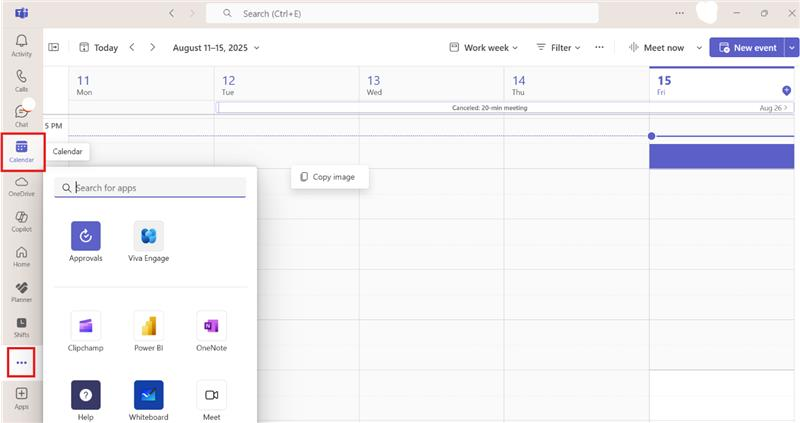Launch the Viva Engage app

(x=148, y=242)
